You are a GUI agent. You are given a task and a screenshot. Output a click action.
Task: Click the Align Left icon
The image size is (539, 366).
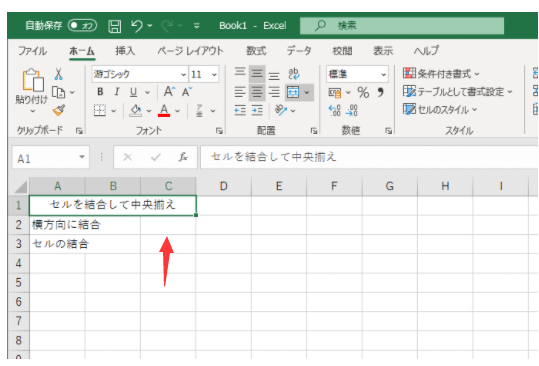click(240, 92)
